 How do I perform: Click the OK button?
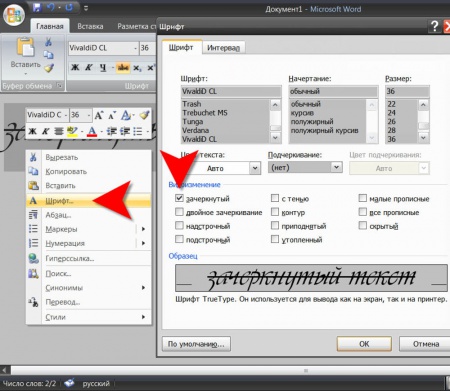(x=364, y=344)
